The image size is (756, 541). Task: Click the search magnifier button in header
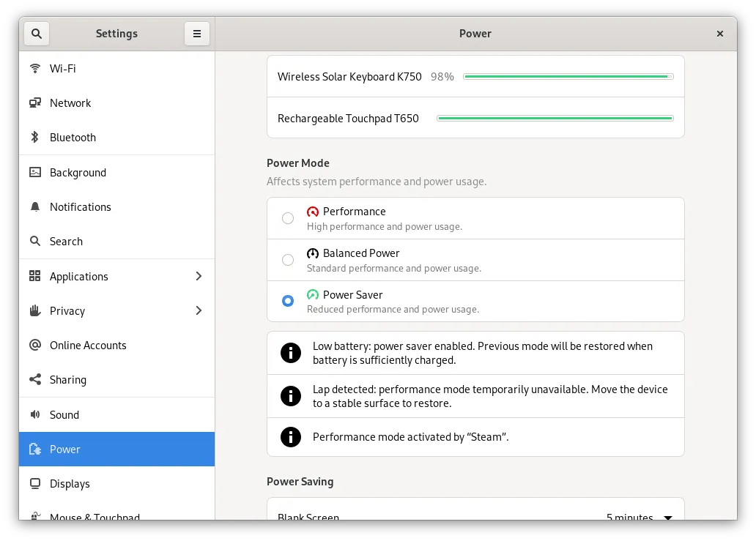tap(37, 34)
